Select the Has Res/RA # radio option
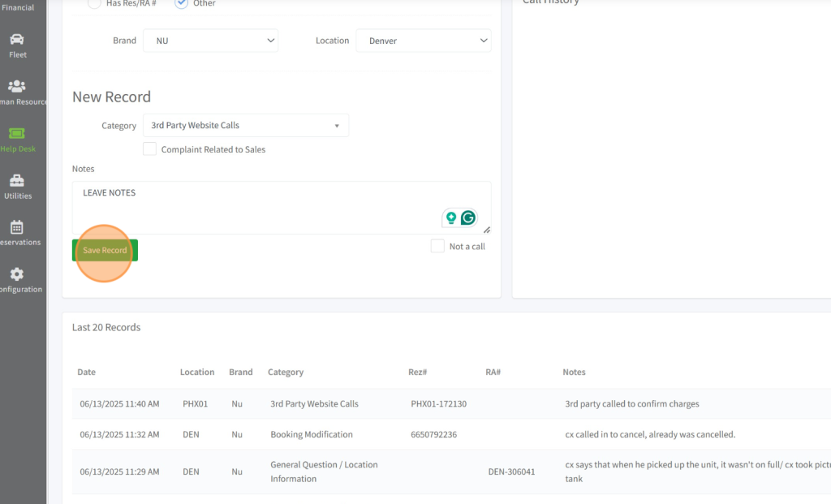831x504 pixels. (95, 3)
